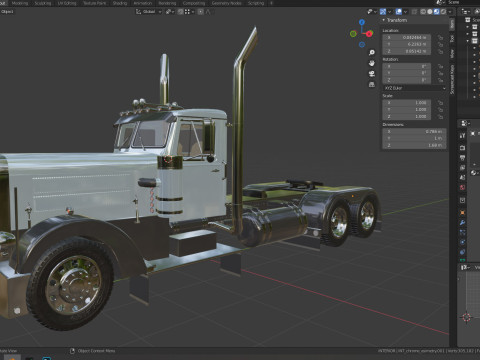Open the pivot point dropdown
Image resolution: width=480 pixels, height=360 pixels.
coord(169,12)
